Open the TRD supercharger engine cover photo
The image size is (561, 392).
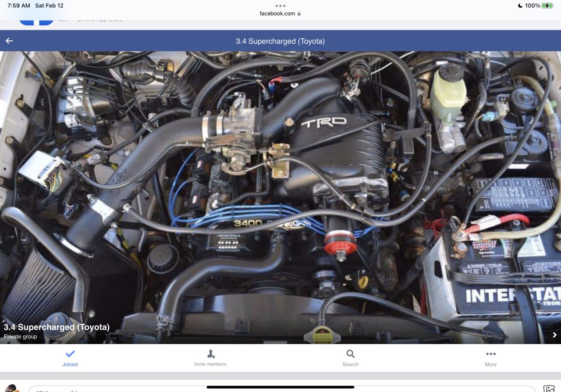click(x=280, y=197)
